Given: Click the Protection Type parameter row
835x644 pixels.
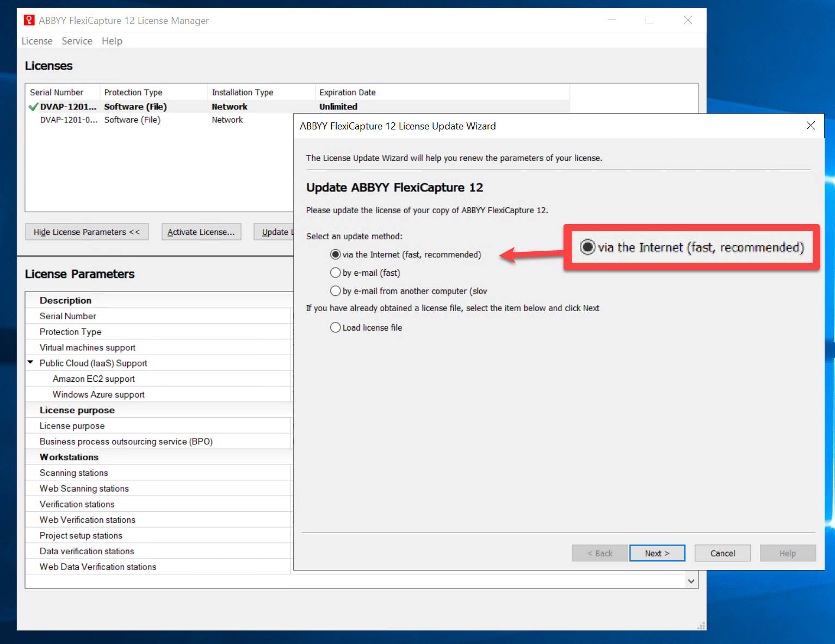Looking at the screenshot, I should [158, 332].
